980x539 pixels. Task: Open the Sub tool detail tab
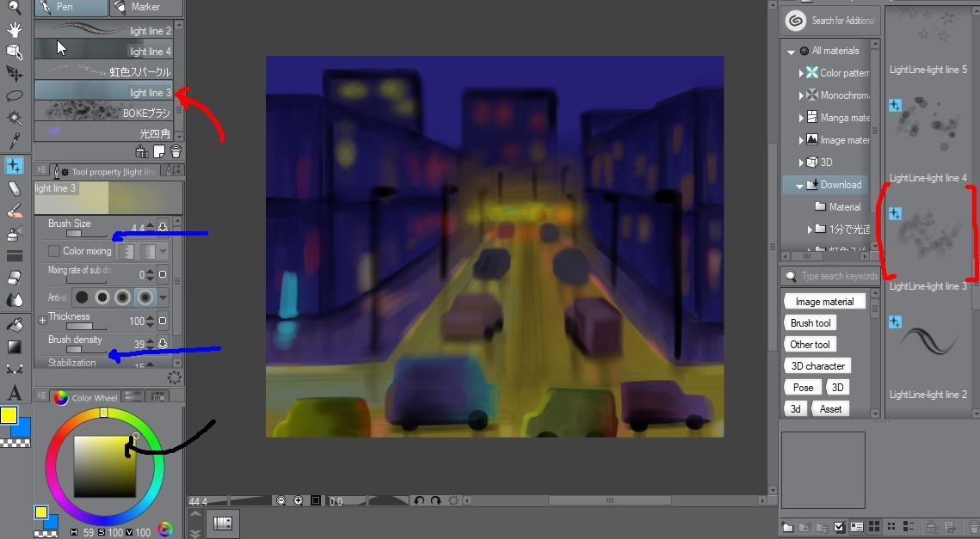click(171, 170)
